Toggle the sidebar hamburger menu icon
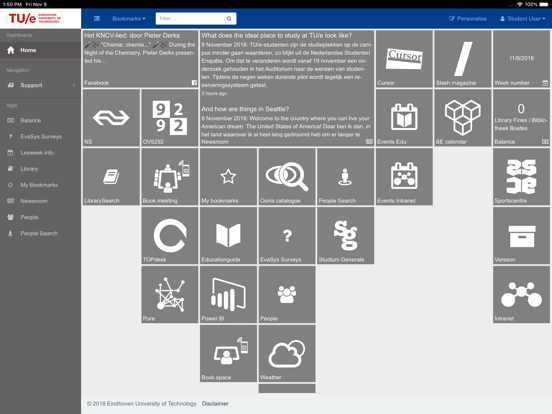Image resolution: width=552 pixels, height=414 pixels. tap(97, 18)
